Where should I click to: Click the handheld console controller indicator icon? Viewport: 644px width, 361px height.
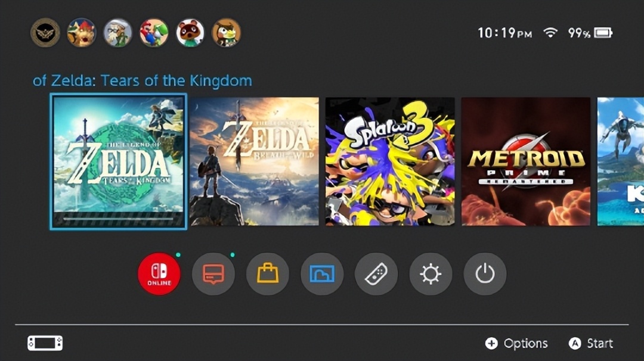(45, 343)
